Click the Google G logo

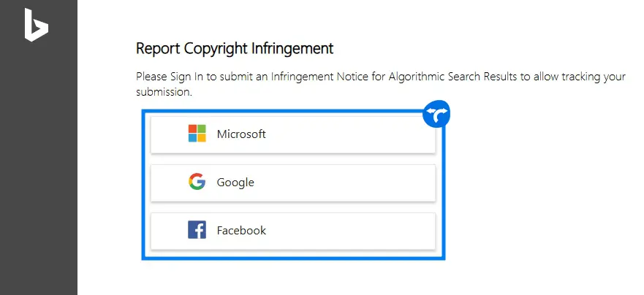pyautogui.click(x=197, y=182)
